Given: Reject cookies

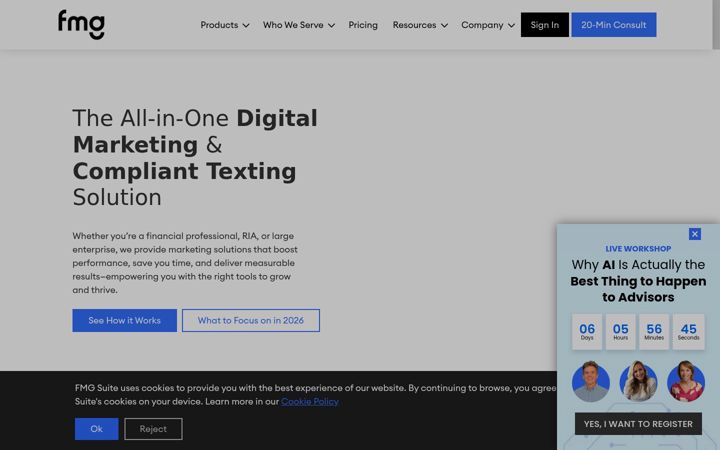Looking at the screenshot, I should (153, 429).
